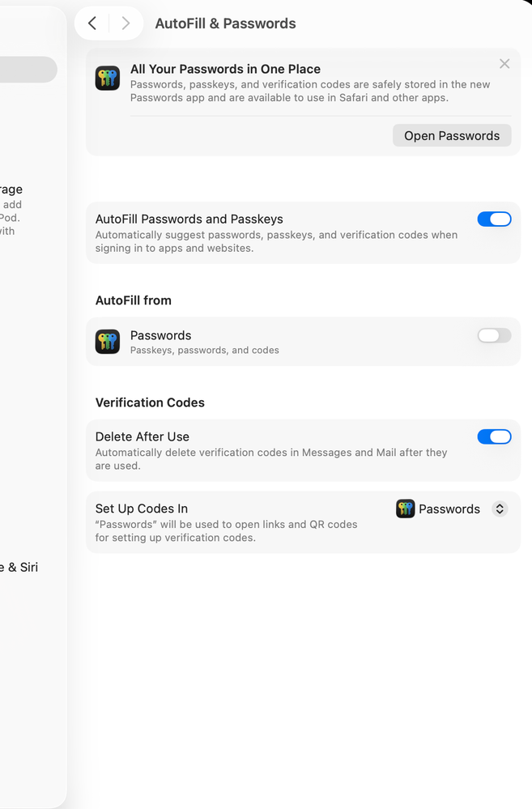This screenshot has height=809, width=532.
Task: Select the Siri item in the sidebar
Action: (19, 567)
